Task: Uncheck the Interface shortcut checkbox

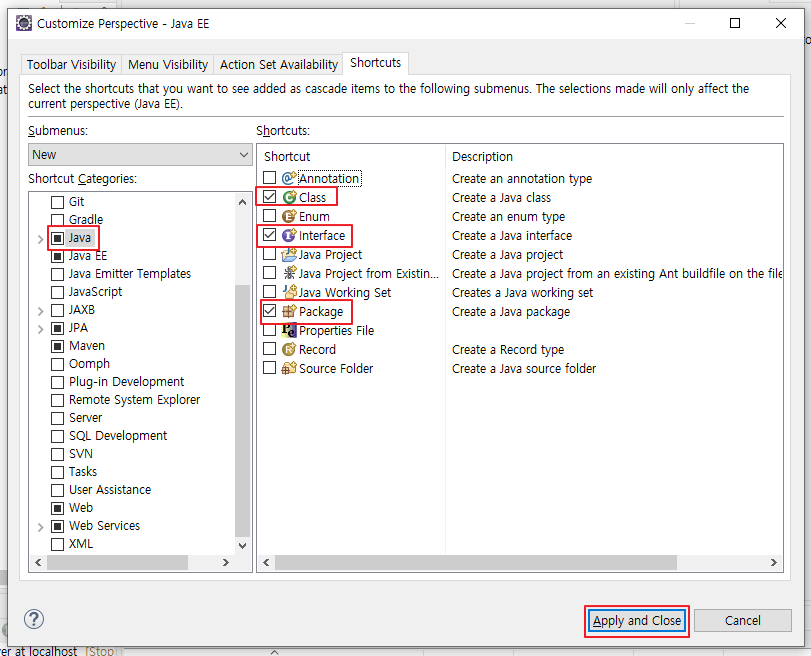Action: [269, 235]
